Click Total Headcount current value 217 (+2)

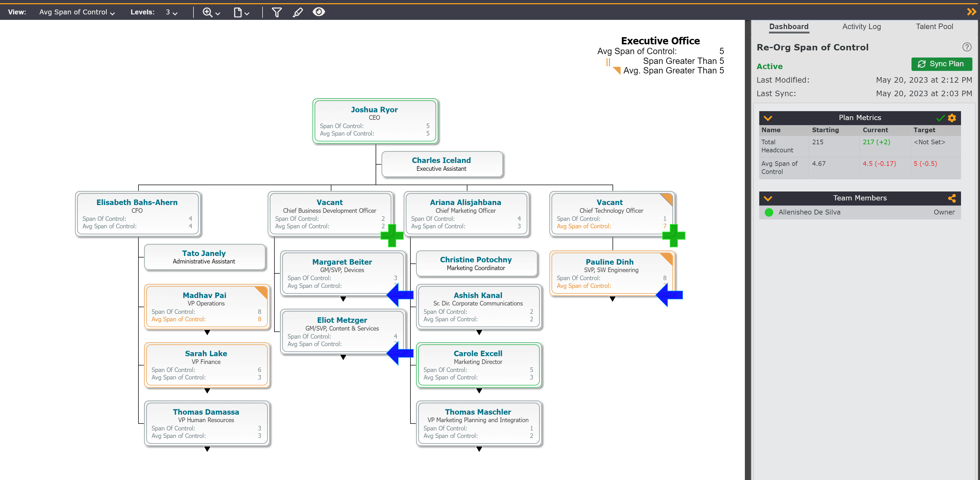876,142
